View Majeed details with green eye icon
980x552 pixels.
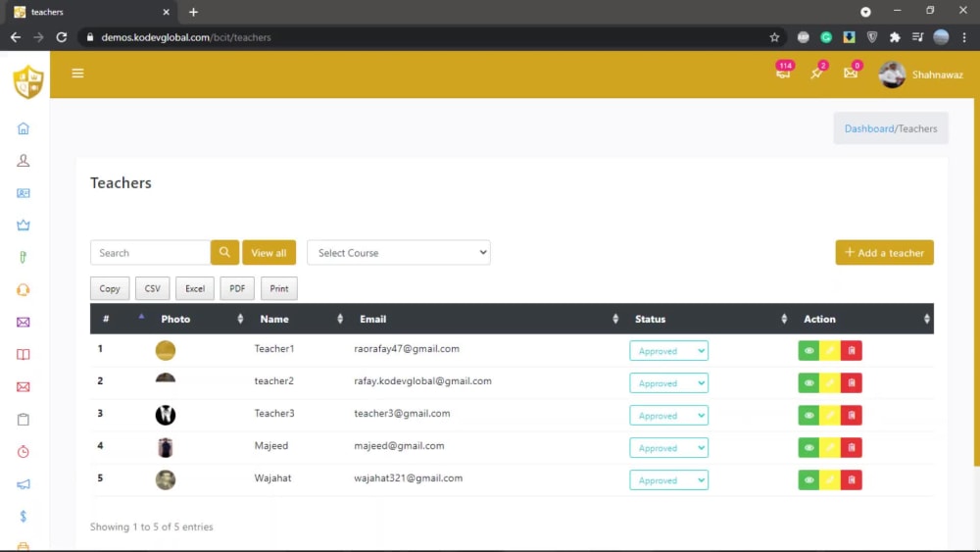point(808,448)
